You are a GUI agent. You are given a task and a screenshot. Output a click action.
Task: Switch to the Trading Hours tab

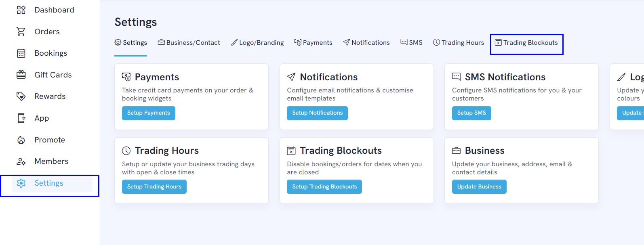[459, 43]
